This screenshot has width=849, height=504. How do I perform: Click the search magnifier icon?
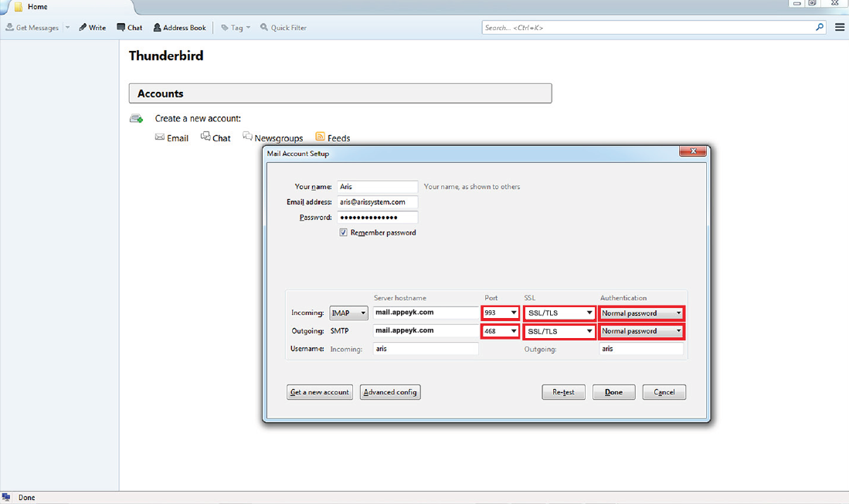[819, 27]
